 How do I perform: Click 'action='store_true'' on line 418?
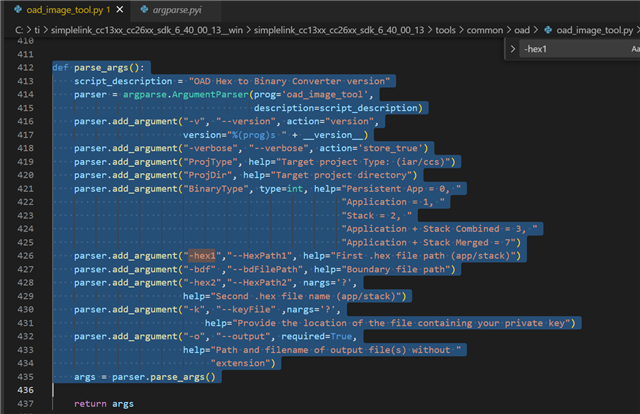(x=371, y=148)
